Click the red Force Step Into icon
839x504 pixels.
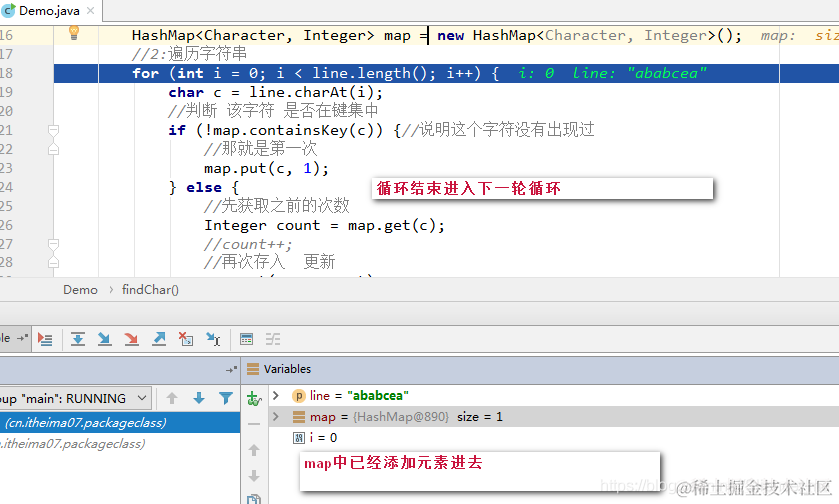point(131,339)
